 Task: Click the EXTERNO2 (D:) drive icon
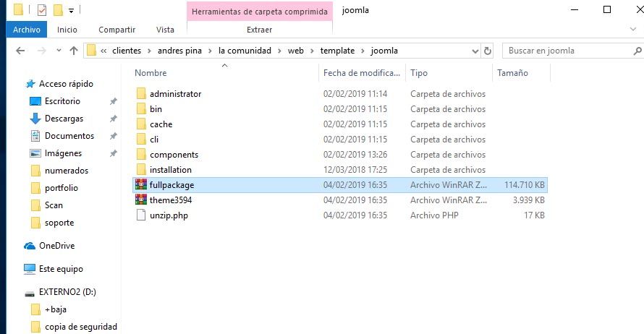coord(30,293)
